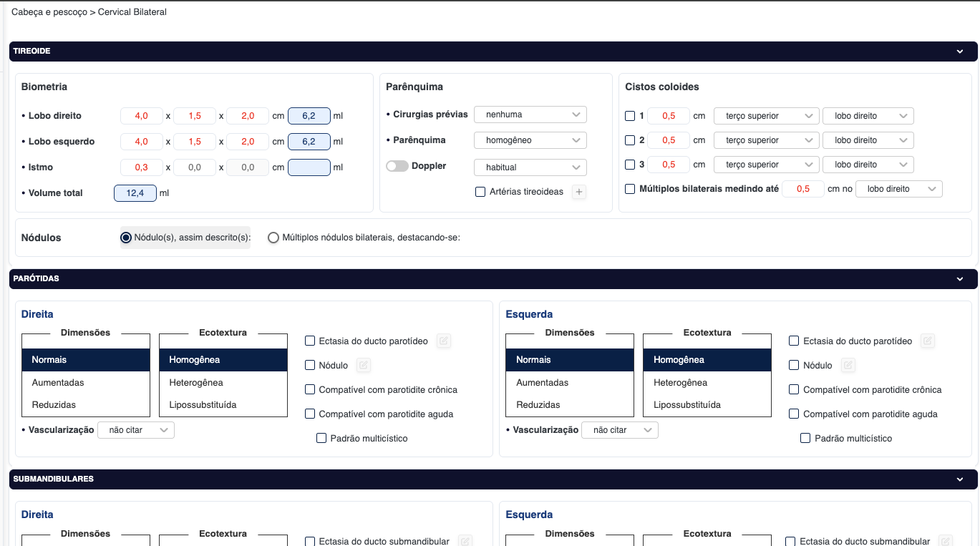
Task: Click edit icon for right parotid duct ectasia
Action: [x=444, y=341]
